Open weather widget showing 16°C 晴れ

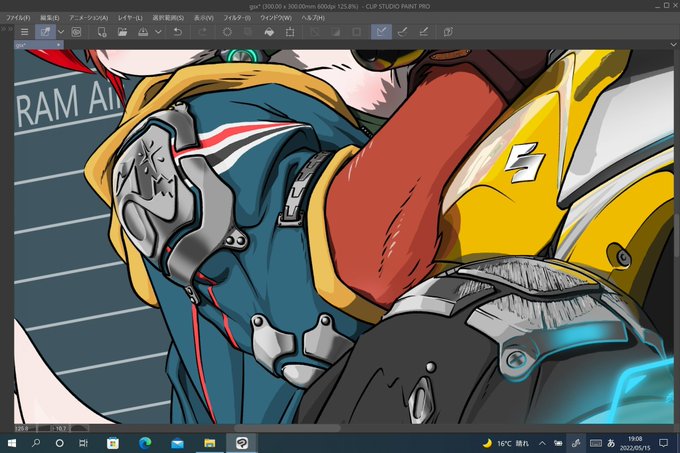pos(506,443)
